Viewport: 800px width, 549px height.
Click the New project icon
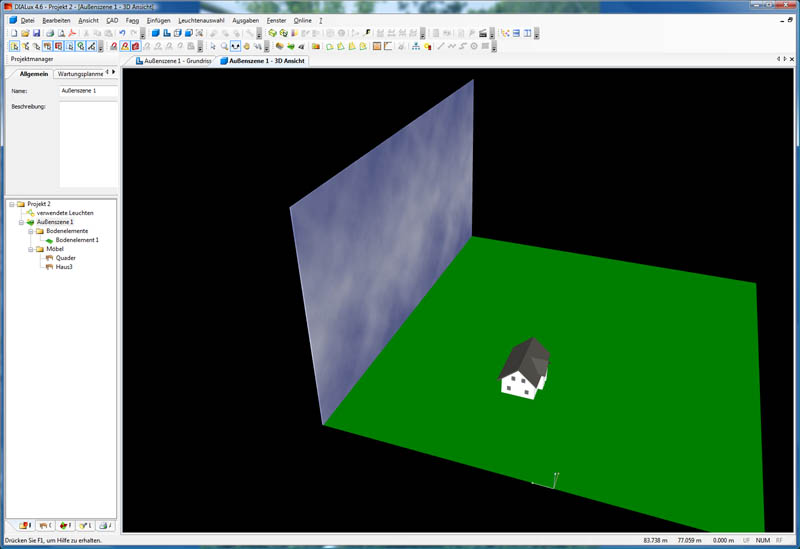point(14,33)
